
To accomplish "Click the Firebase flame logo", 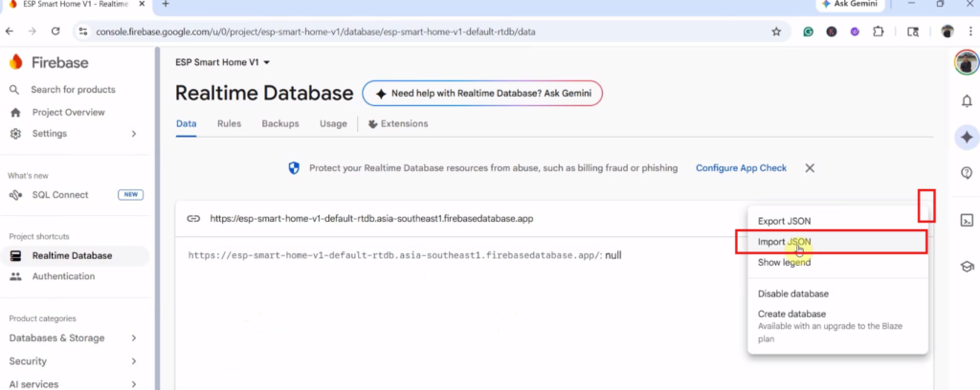I will (15, 62).
